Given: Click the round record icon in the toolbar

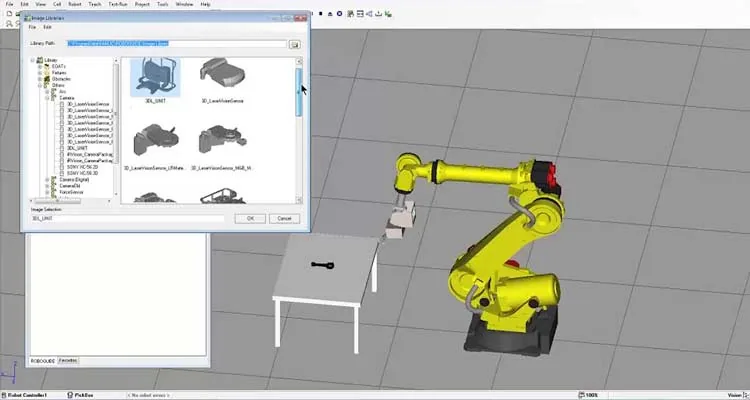Looking at the screenshot, I should pyautogui.click(x=340, y=14).
